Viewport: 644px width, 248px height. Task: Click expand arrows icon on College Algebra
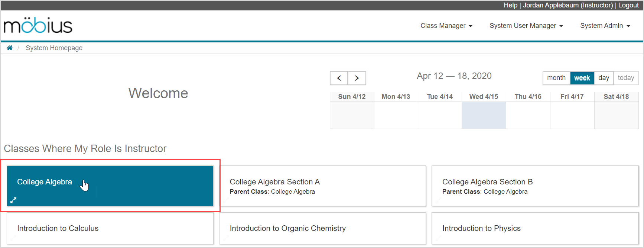[13, 200]
